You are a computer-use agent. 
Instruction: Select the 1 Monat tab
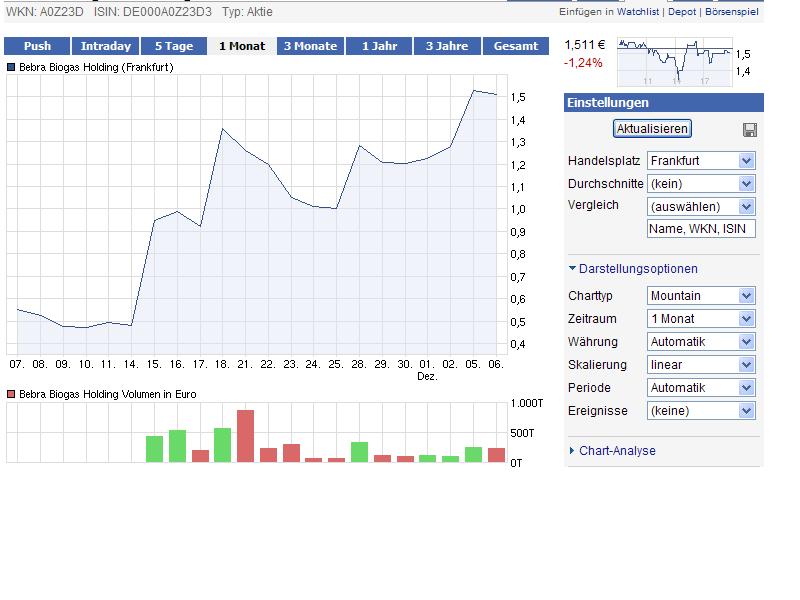242,46
